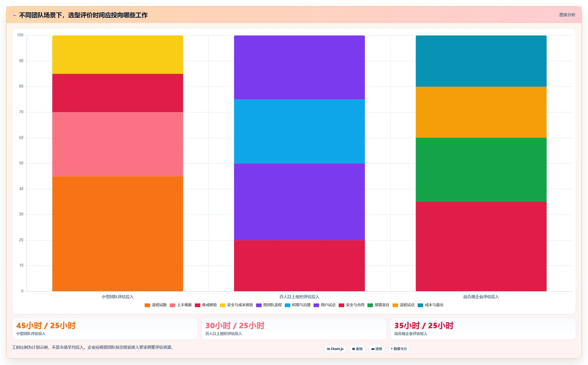Toggle 安全与成本核验 in the legend
Screen dimensions: 588x365
236,305
